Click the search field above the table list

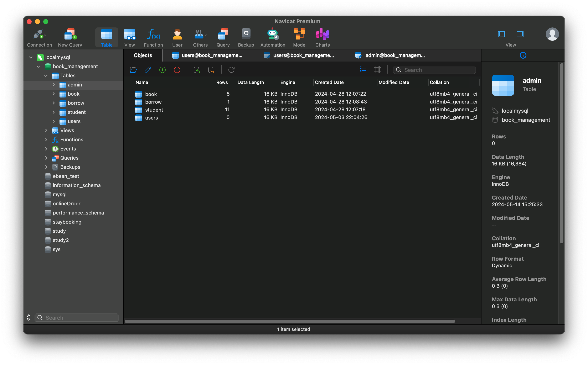(434, 70)
